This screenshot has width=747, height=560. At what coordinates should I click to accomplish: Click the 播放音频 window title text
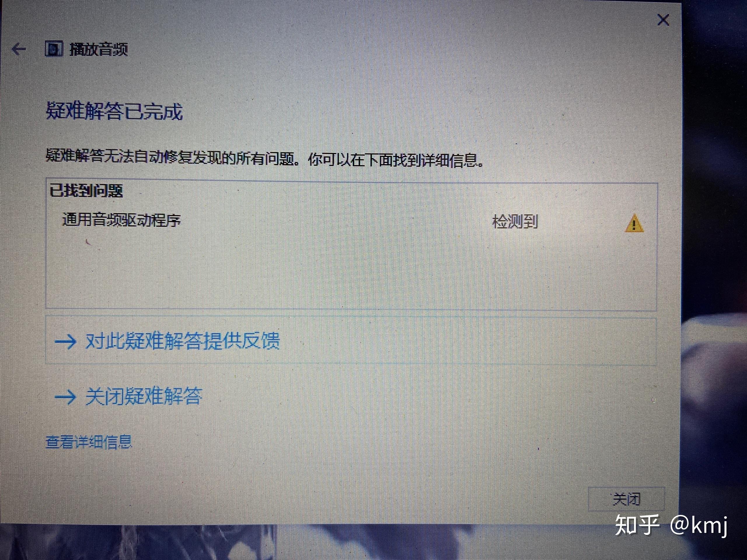(99, 50)
